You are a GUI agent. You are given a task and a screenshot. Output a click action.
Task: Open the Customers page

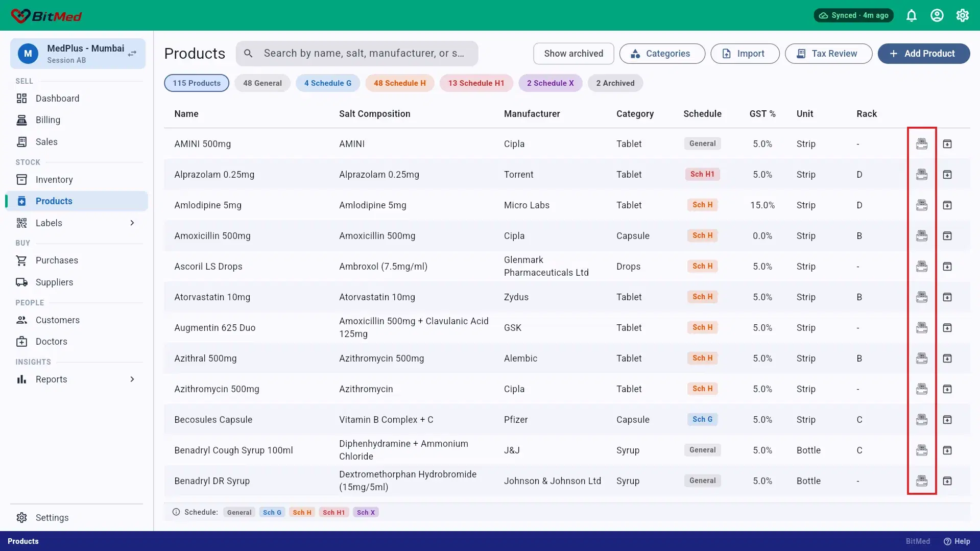tap(77, 320)
